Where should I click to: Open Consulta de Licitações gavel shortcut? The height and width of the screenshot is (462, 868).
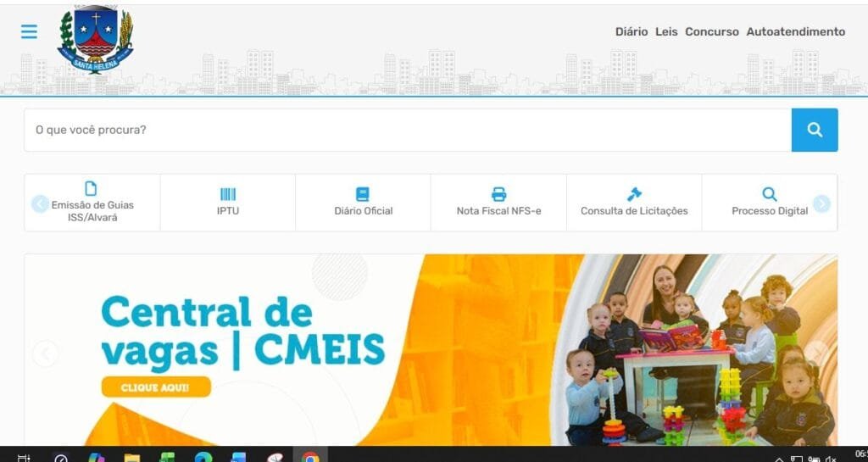[x=634, y=202]
